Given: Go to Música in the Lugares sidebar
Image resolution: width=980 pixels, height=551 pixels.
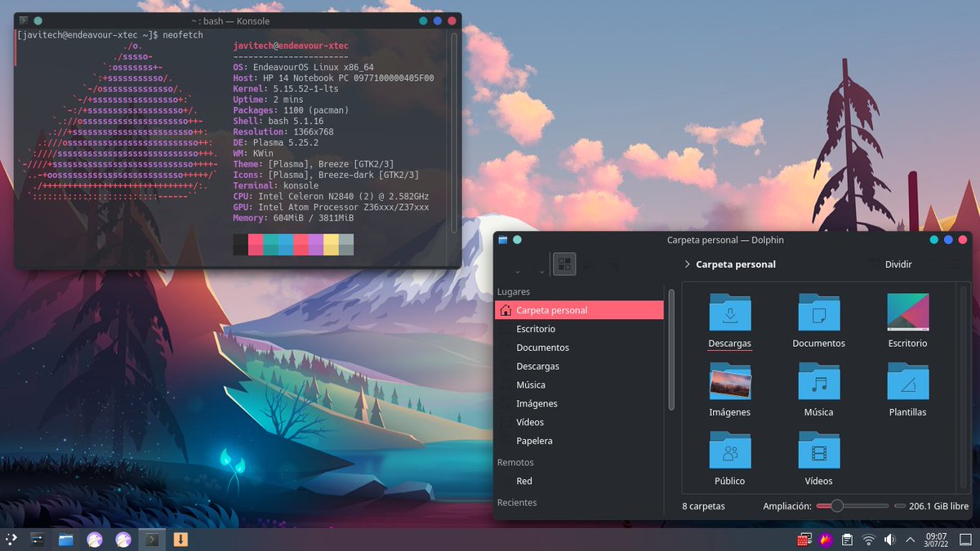Looking at the screenshot, I should (579, 384).
